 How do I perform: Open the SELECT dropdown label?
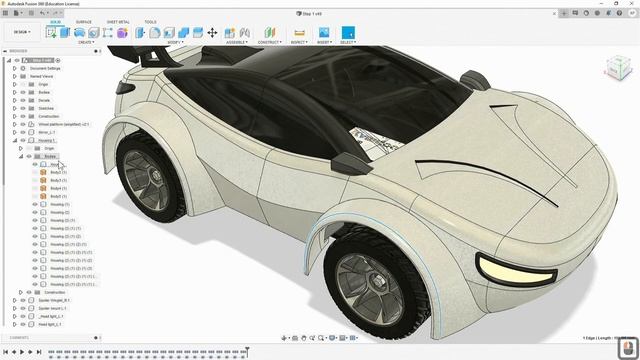pos(348,42)
